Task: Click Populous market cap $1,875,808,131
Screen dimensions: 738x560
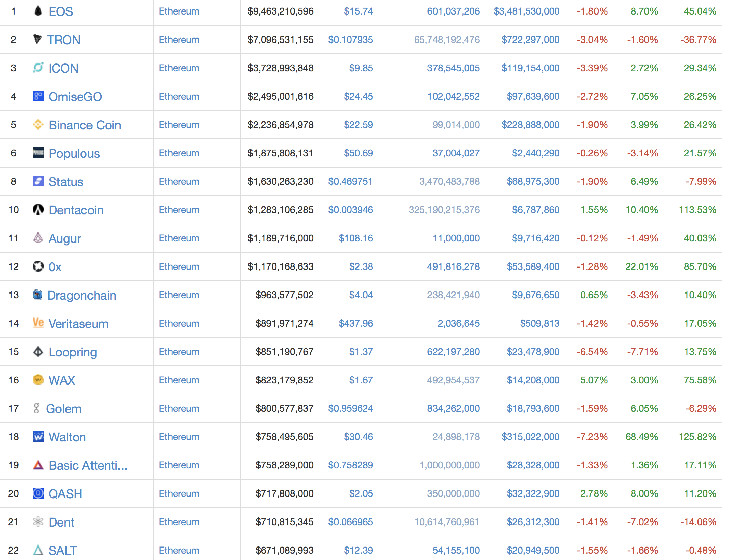Action: click(281, 153)
